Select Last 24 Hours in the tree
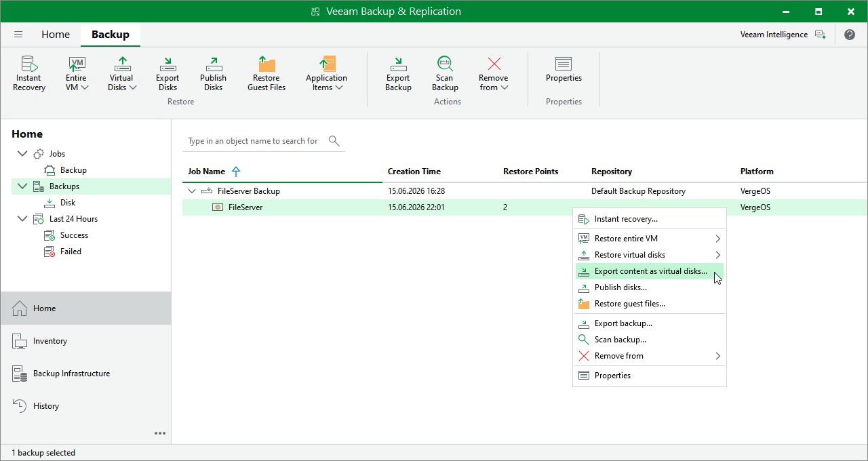Screen dimensions: 868x461 (x=73, y=219)
